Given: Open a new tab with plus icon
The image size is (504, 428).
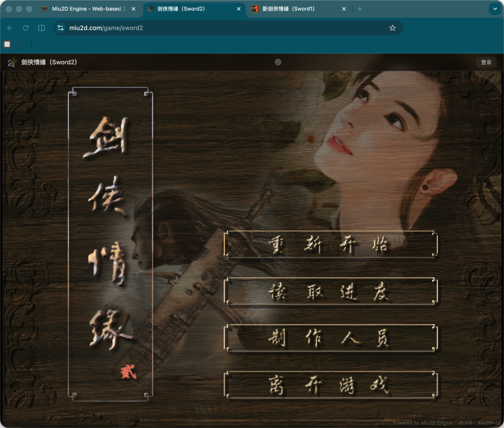Looking at the screenshot, I should point(359,9).
